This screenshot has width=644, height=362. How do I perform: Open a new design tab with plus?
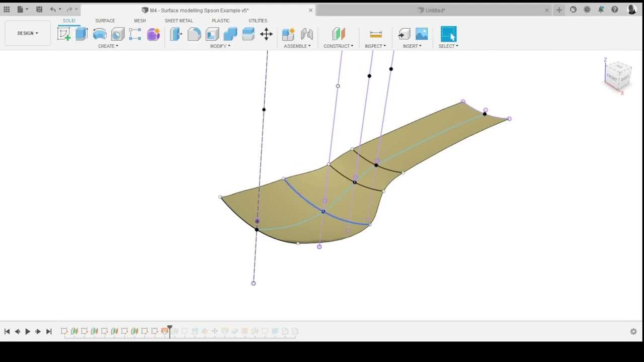[x=559, y=10]
